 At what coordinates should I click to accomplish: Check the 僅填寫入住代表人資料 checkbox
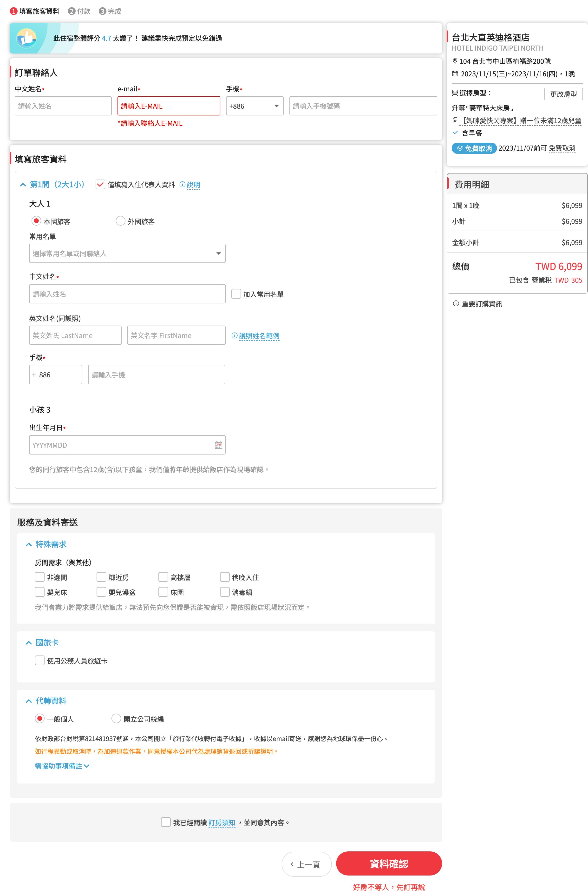(100, 184)
